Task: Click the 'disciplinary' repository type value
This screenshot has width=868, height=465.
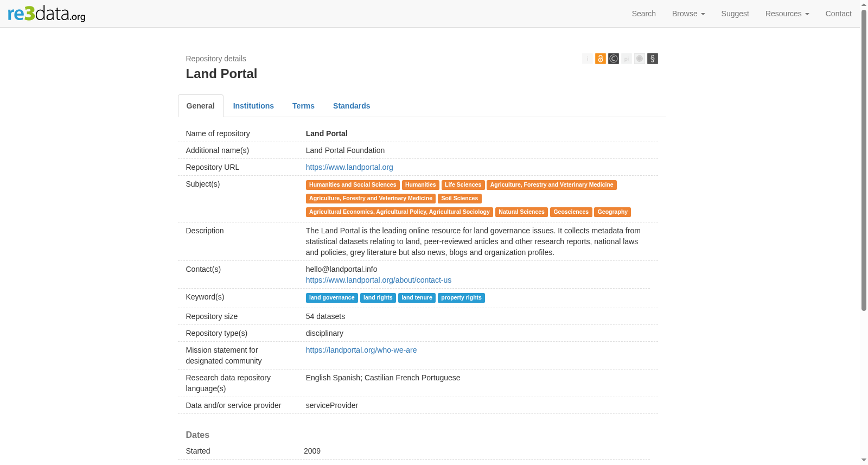Action: [x=324, y=333]
